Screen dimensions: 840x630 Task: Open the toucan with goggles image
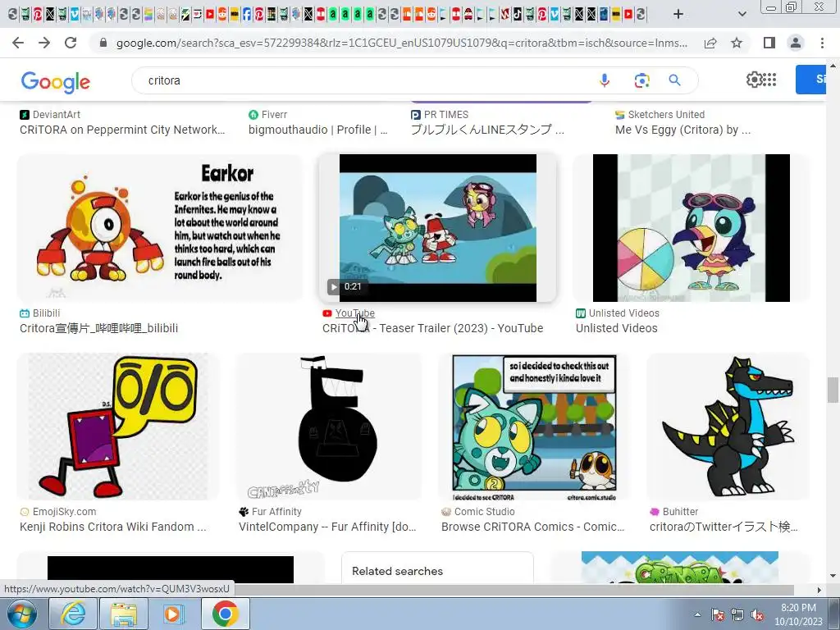pos(691,228)
